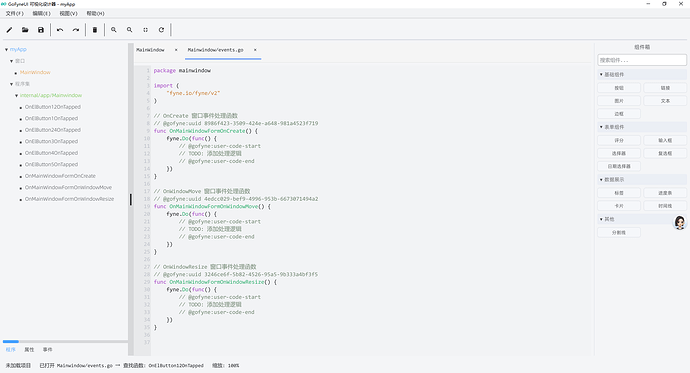Collapse the 表单组件 section in component box
This screenshot has width=690, height=373.
pos(601,127)
